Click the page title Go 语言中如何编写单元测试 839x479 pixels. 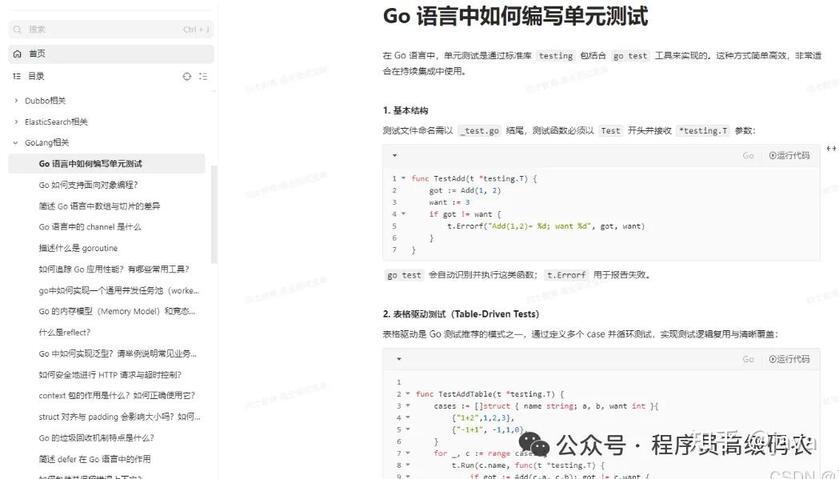click(515, 16)
